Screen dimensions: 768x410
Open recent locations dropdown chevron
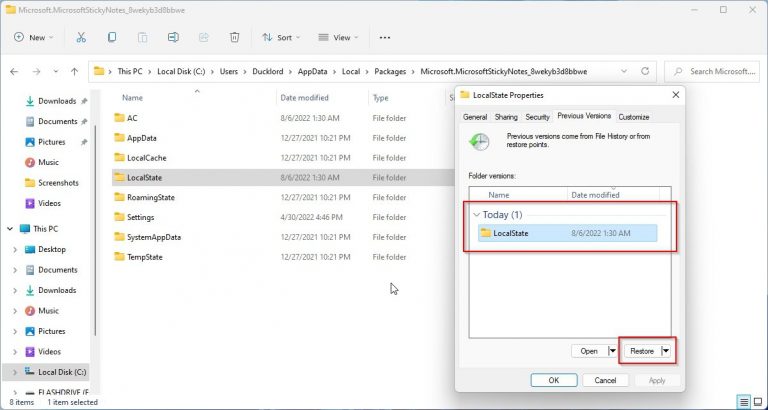point(56,72)
